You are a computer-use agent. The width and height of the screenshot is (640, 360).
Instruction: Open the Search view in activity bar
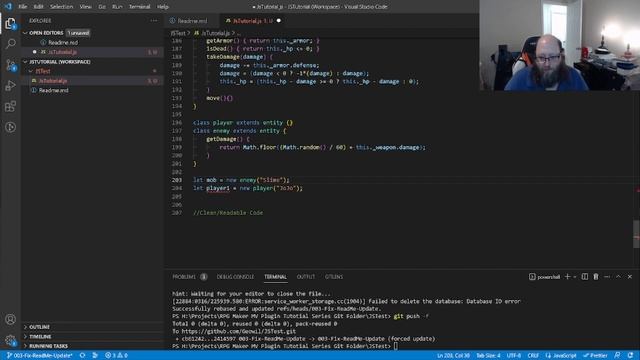tap(10, 44)
